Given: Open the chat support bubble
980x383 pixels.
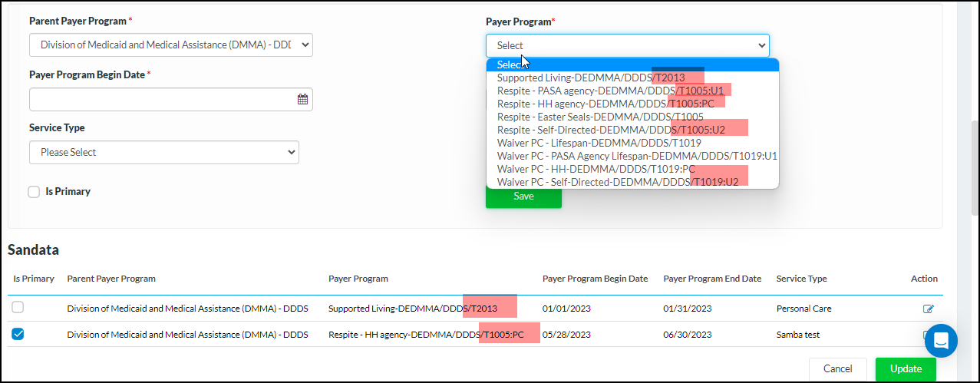Looking at the screenshot, I should [x=941, y=341].
